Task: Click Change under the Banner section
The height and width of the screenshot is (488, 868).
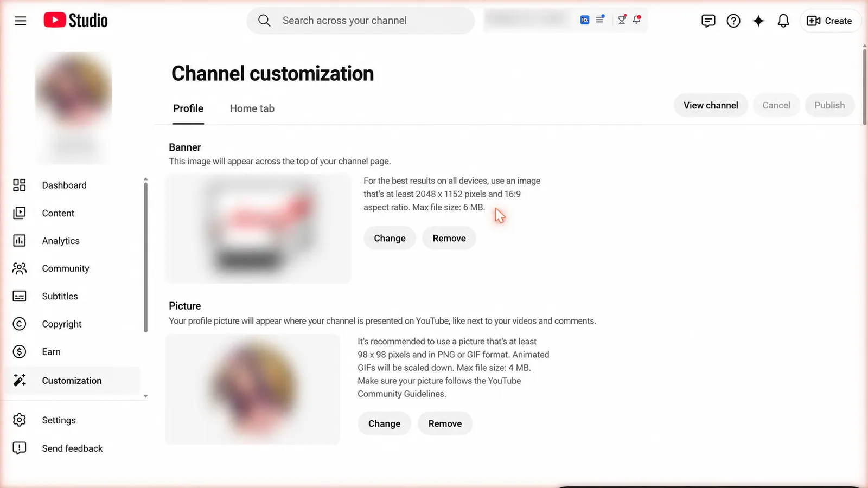Action: click(x=390, y=239)
